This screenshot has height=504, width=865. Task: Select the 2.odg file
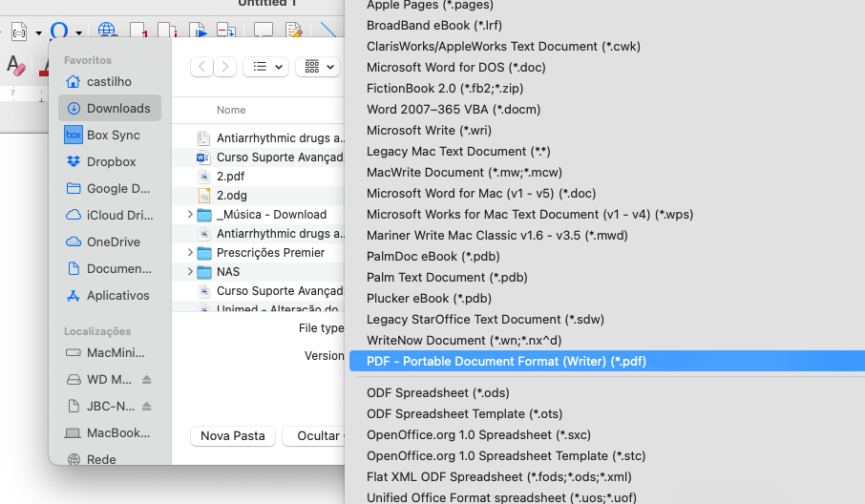(x=231, y=195)
